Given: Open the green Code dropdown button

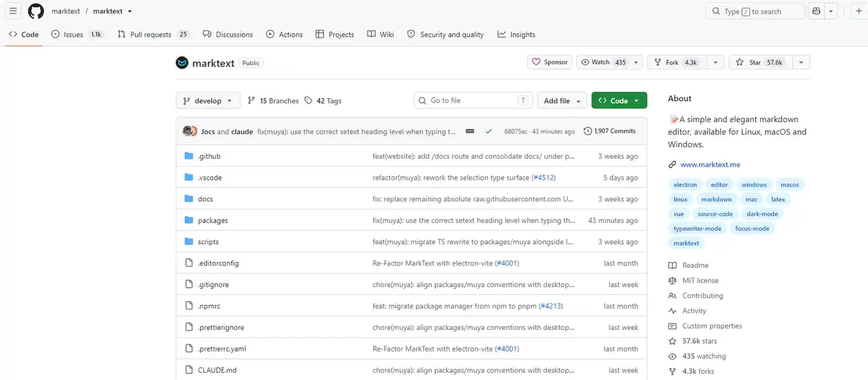Looking at the screenshot, I should pyautogui.click(x=619, y=100).
